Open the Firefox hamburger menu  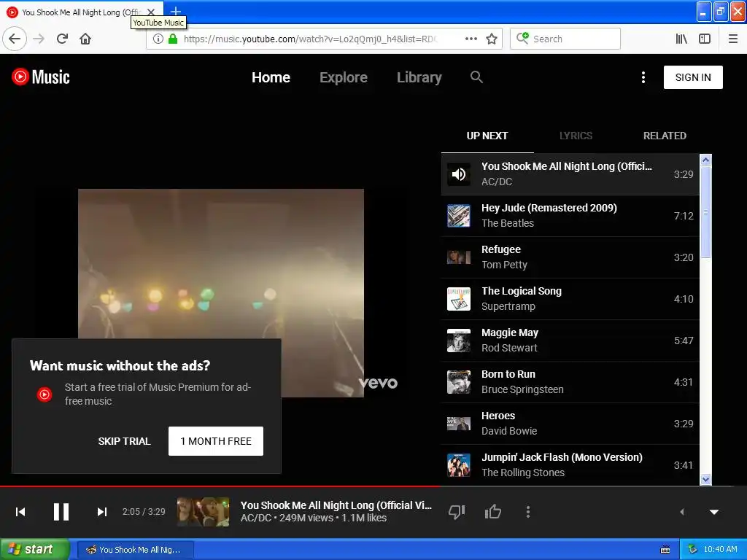point(733,39)
